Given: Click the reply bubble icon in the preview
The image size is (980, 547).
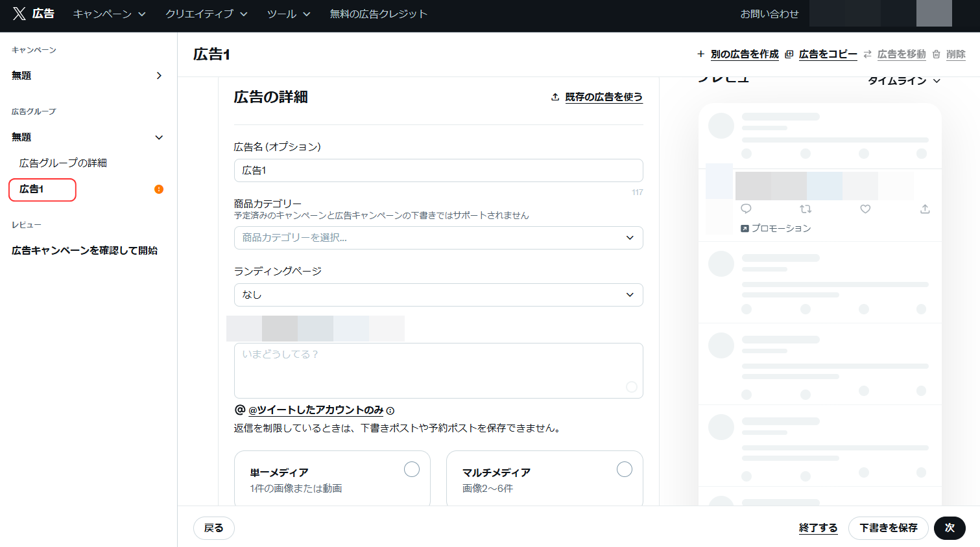Looking at the screenshot, I should point(747,209).
